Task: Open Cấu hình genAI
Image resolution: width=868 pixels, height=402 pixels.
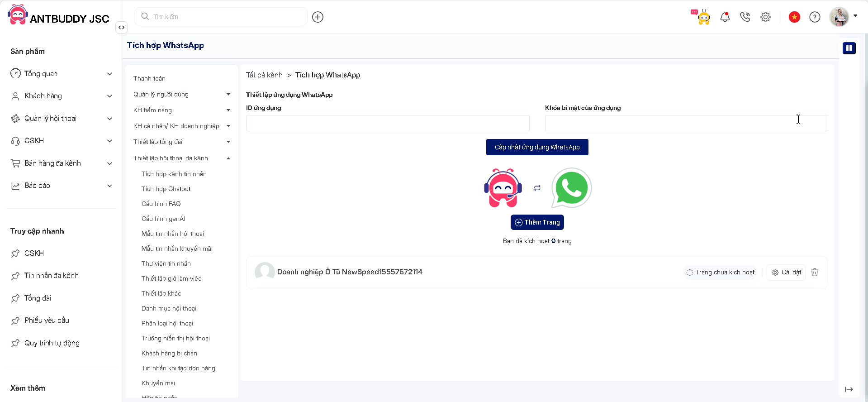Action: 163,219
